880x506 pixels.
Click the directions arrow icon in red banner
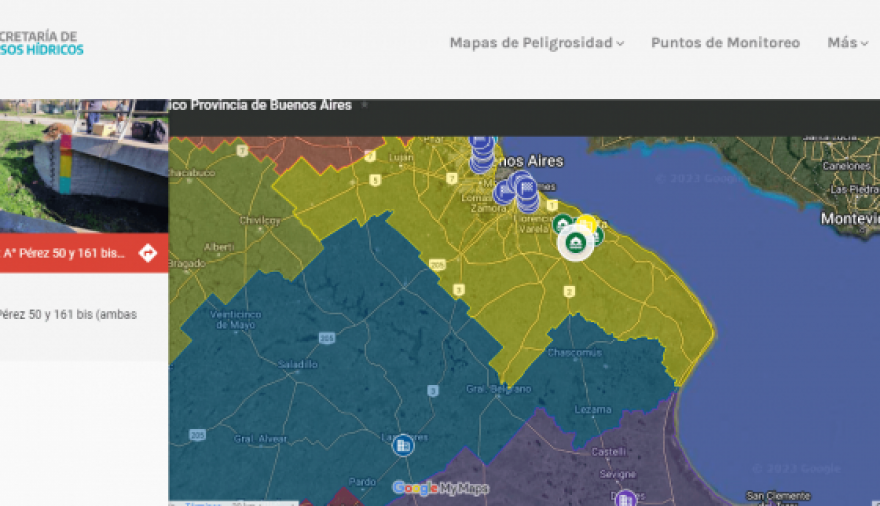147,253
